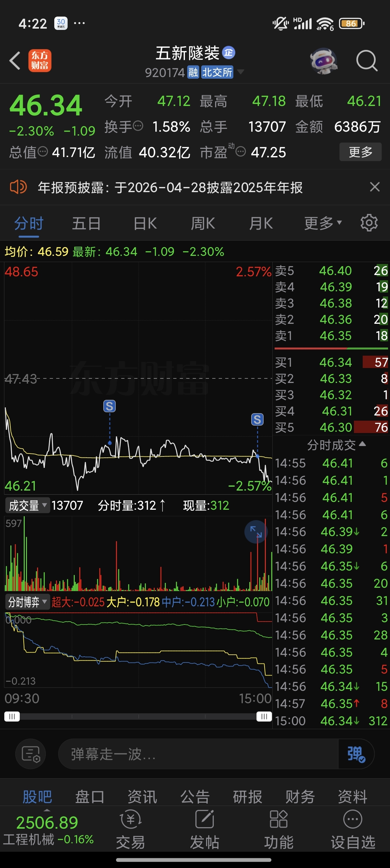Tap the 交易 trade icon
Viewport: 390px width, 868px height.
pyautogui.click(x=131, y=829)
